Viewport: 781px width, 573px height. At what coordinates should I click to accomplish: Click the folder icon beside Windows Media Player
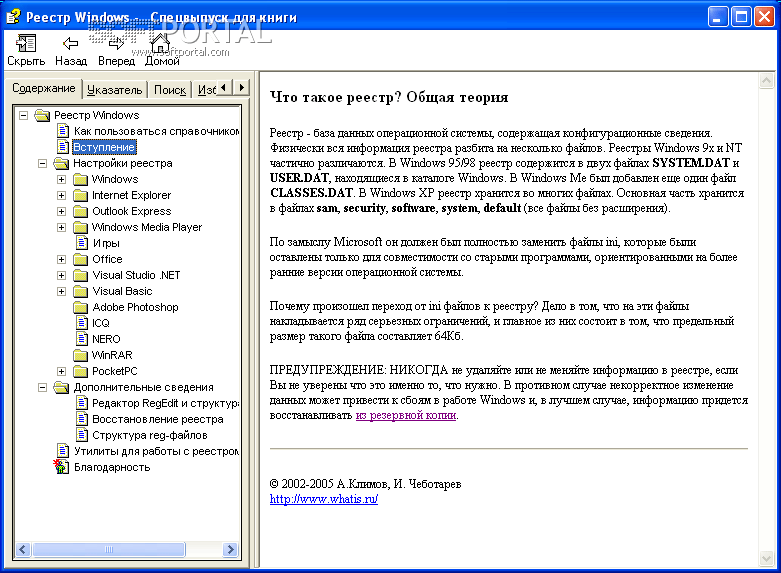80,227
